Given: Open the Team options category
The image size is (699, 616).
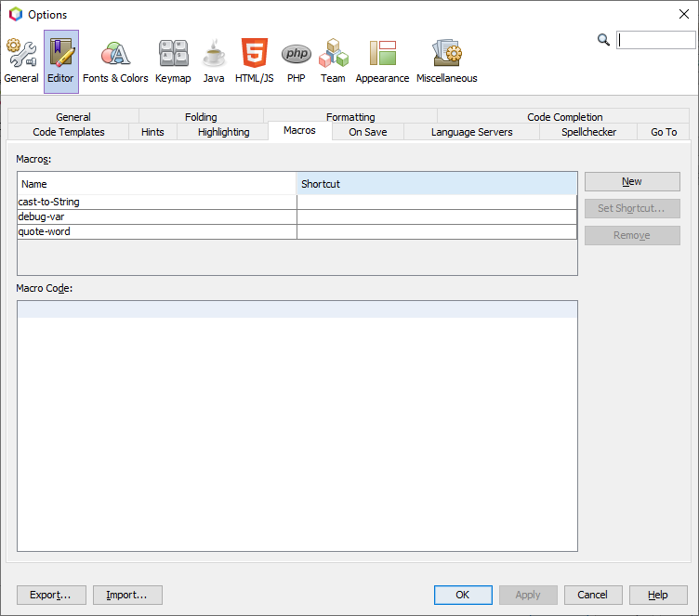Looking at the screenshot, I should [x=333, y=61].
